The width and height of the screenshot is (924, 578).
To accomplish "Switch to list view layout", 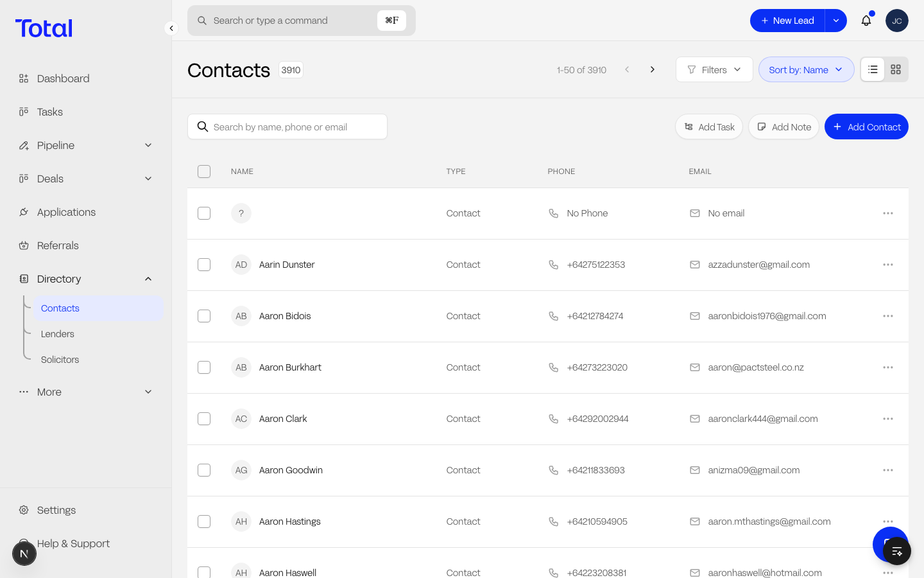I will point(873,69).
